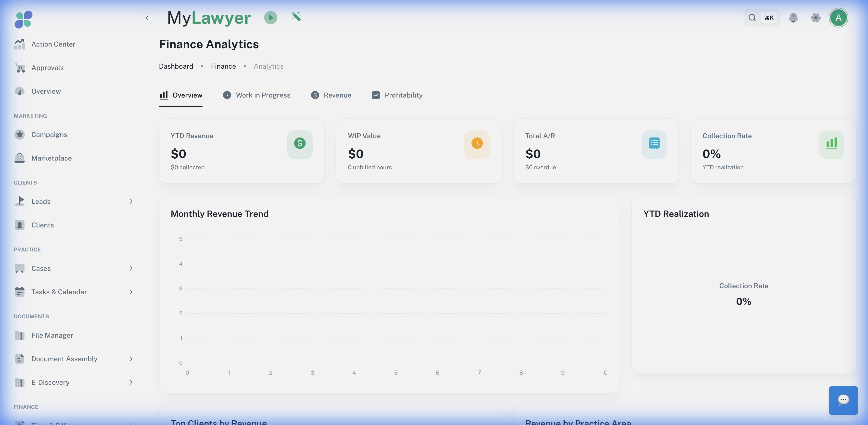This screenshot has height=425, width=868.
Task: Click the Document Assembly page icon
Action: point(20,359)
